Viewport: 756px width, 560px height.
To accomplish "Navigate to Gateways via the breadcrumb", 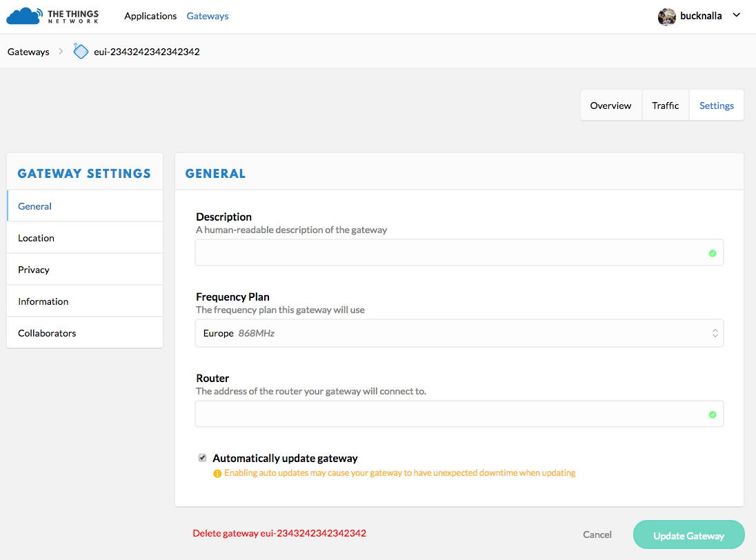I will 28,50.
